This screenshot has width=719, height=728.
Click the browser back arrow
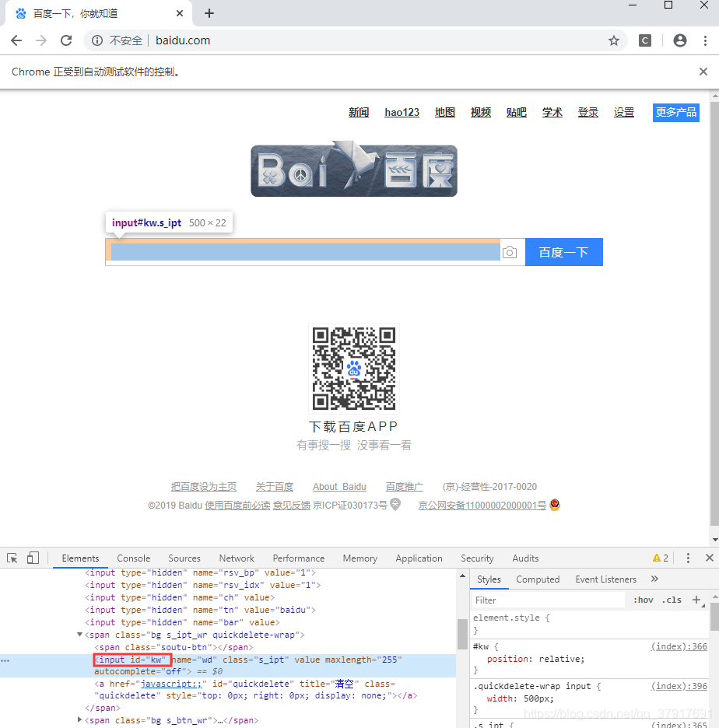[x=16, y=41]
